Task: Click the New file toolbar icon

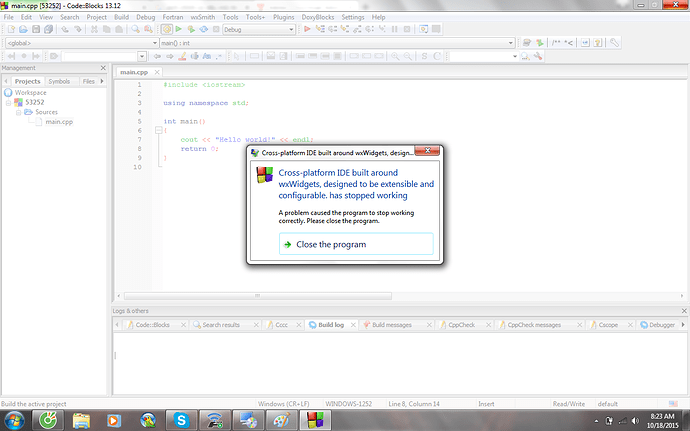Action: click(x=9, y=30)
